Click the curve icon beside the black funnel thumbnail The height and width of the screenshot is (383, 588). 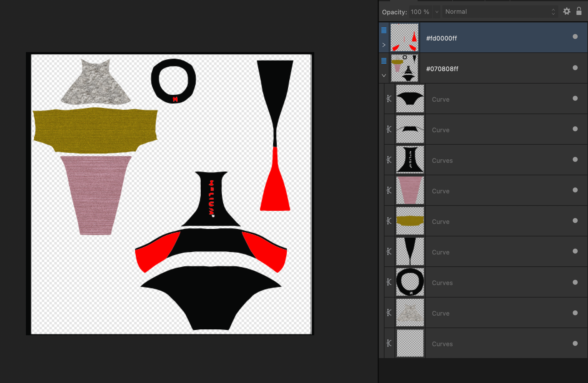[x=389, y=251]
